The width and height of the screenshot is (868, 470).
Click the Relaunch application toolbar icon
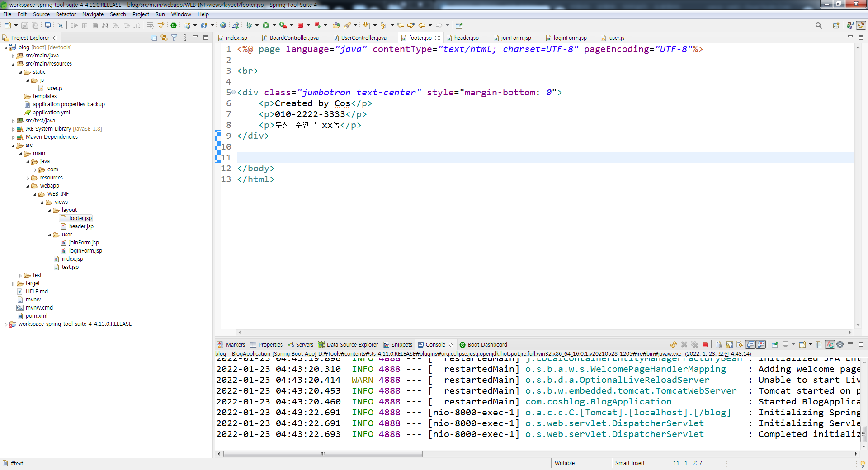317,25
